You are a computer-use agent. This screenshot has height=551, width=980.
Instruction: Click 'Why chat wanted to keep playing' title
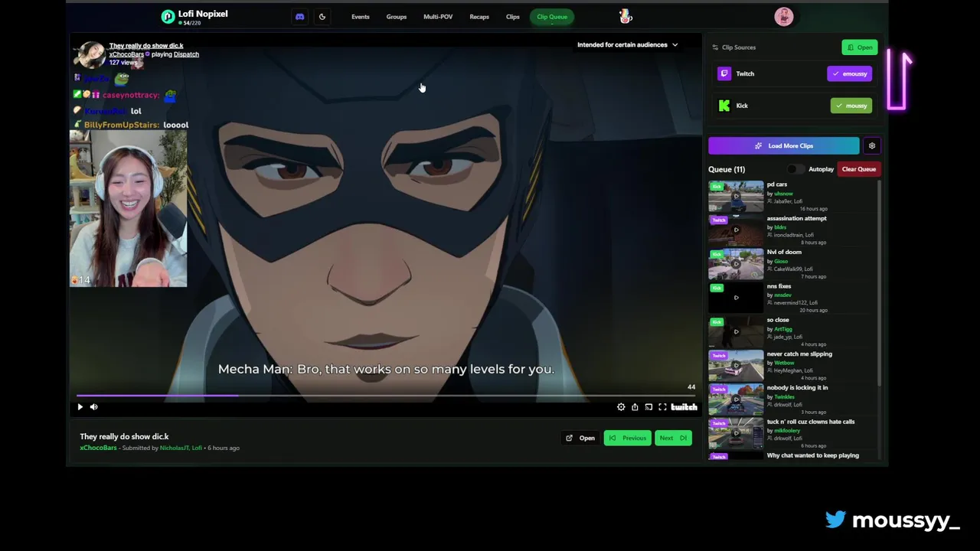click(812, 455)
